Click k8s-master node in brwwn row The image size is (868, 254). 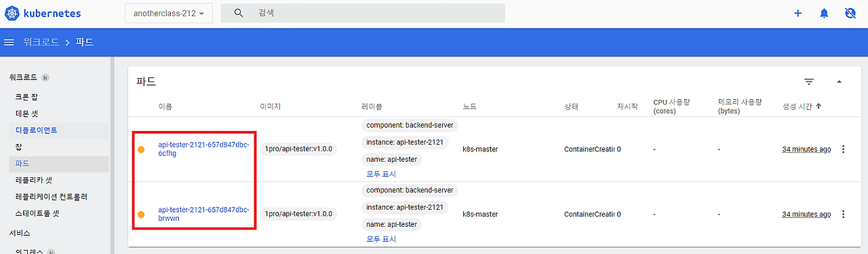point(480,214)
